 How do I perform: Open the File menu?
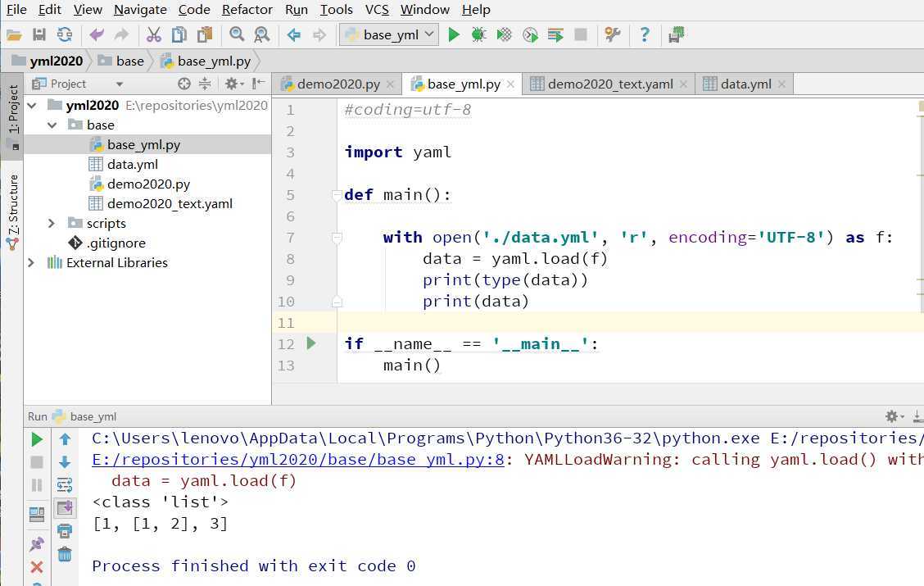pos(16,10)
